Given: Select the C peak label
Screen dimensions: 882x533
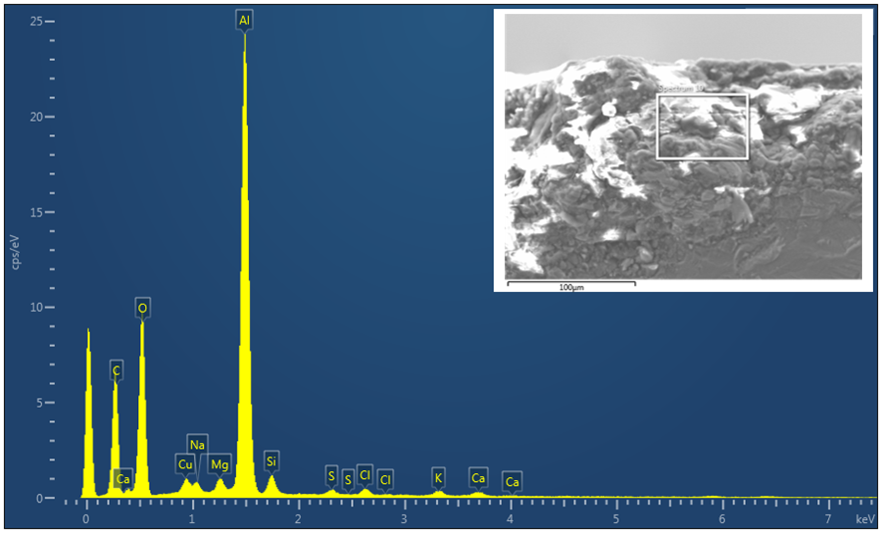Looking at the screenshot, I should tap(116, 371).
